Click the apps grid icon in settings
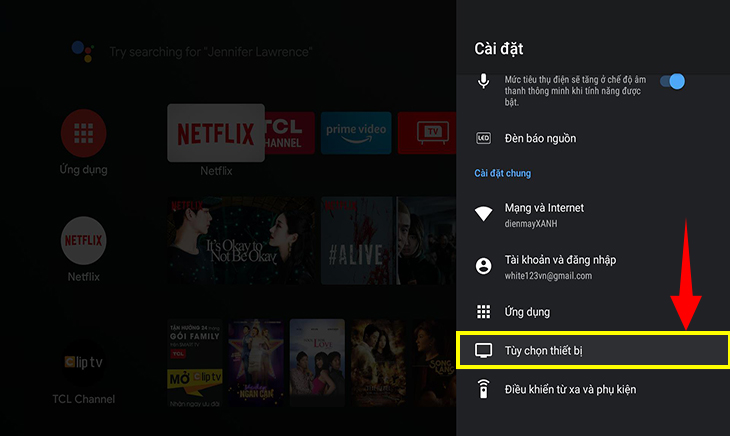Viewport: 730px width, 436px height. (x=483, y=312)
